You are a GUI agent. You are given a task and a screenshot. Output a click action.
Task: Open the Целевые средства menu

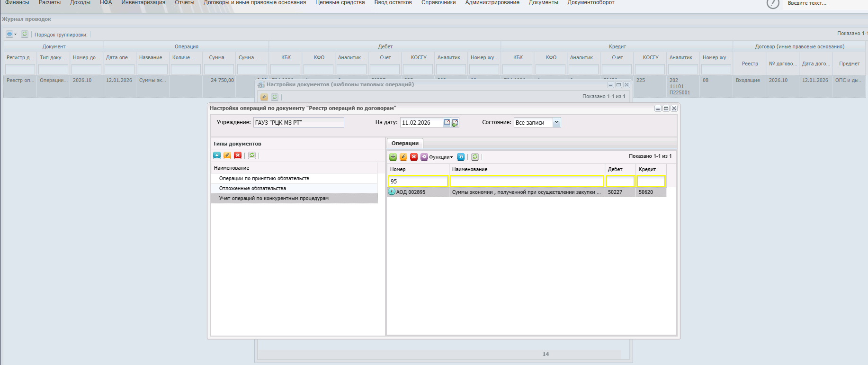[340, 3]
